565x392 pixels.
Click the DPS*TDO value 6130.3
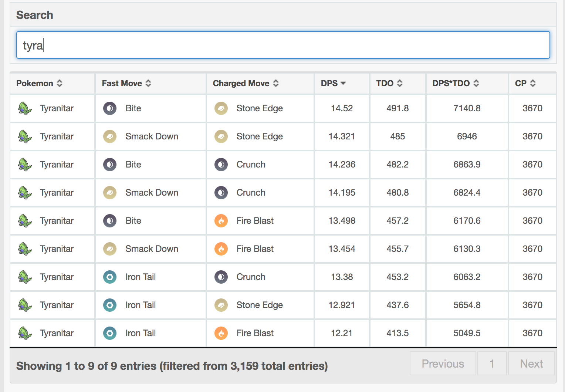(x=467, y=249)
